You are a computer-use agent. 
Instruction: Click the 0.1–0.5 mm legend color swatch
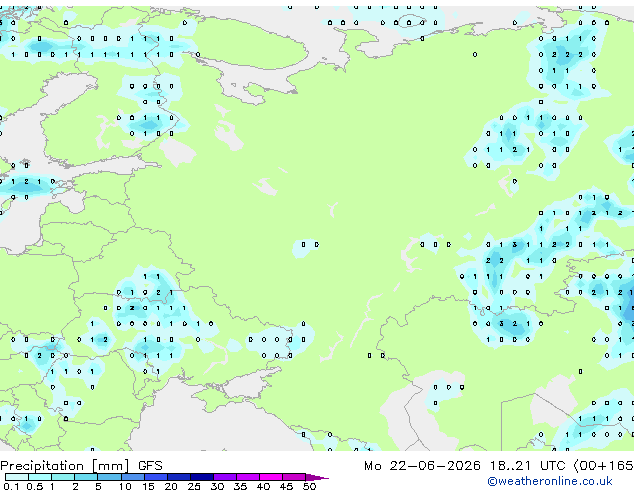pos(17,477)
